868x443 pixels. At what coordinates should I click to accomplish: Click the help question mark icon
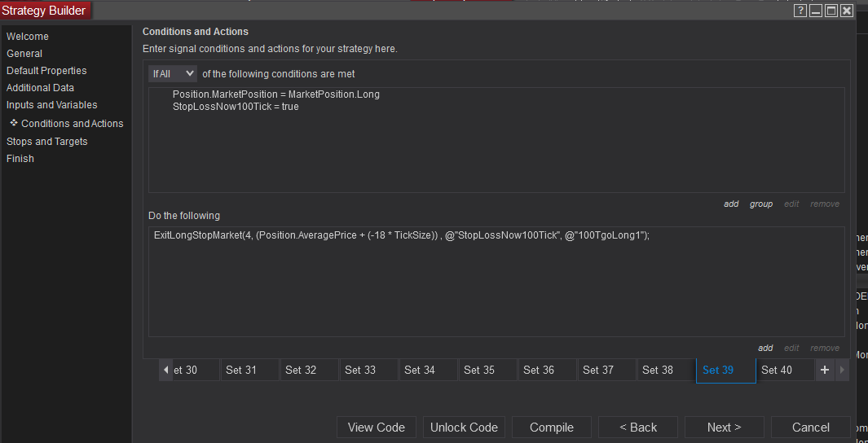800,11
